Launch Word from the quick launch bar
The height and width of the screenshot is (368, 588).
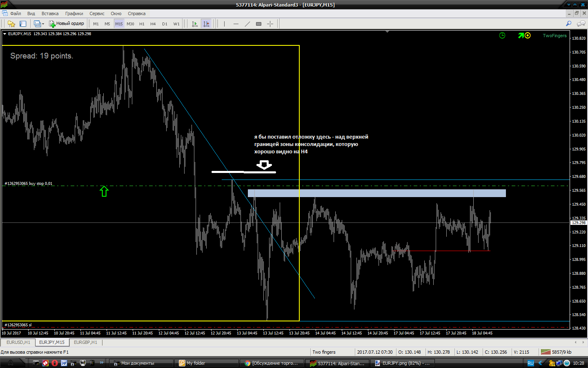pos(64,363)
